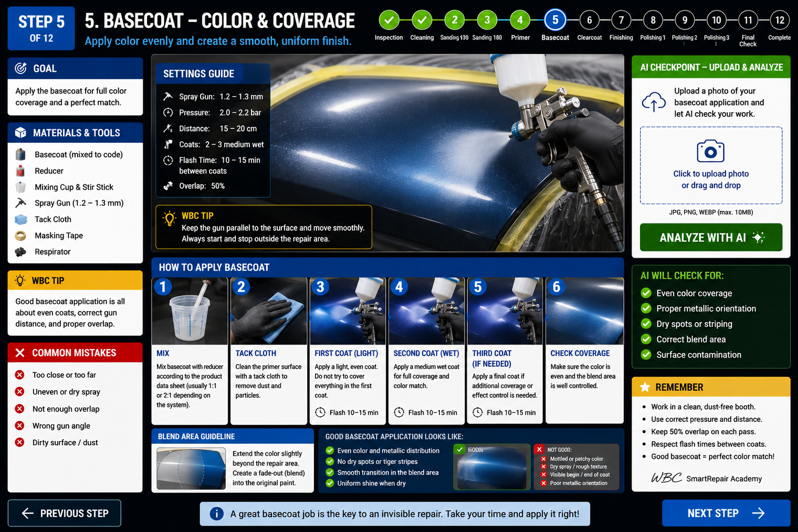Go to the NEXT STEP
Image resolution: width=798 pixels, height=532 pixels.
click(726, 513)
